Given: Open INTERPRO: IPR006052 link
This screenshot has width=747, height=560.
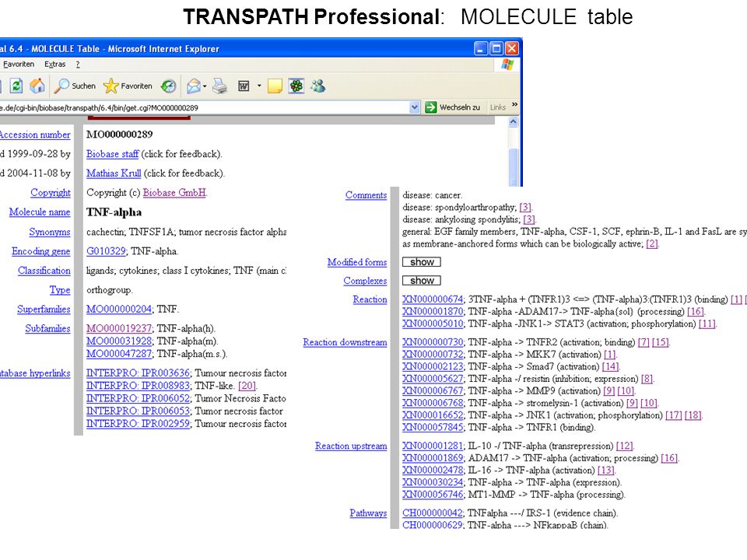Looking at the screenshot, I should tap(139, 398).
